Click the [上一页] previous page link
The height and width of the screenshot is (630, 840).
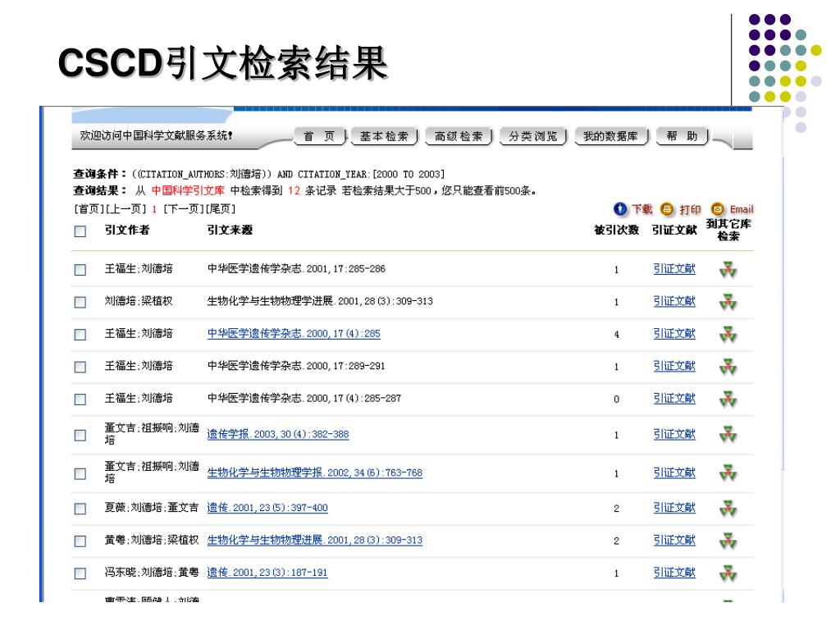pos(126,209)
